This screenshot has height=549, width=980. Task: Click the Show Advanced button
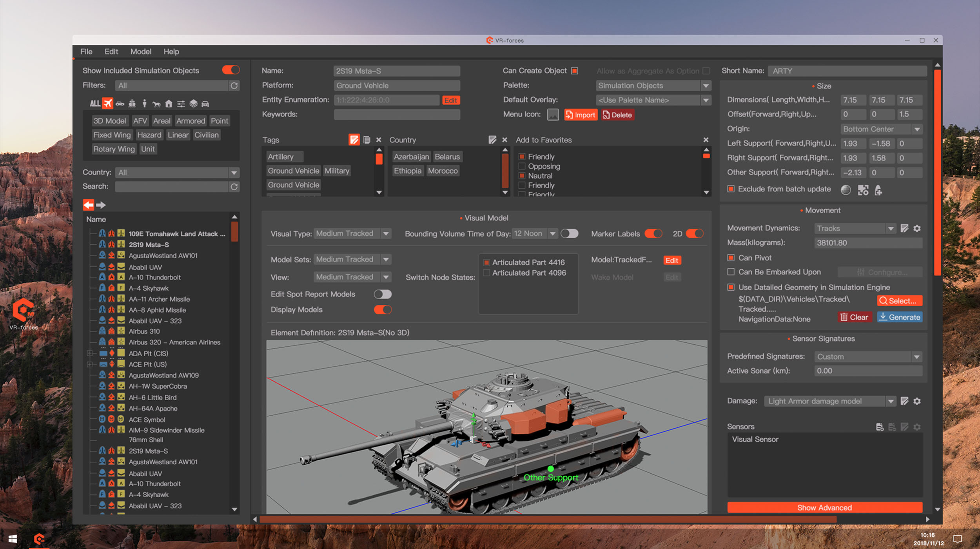click(x=824, y=507)
